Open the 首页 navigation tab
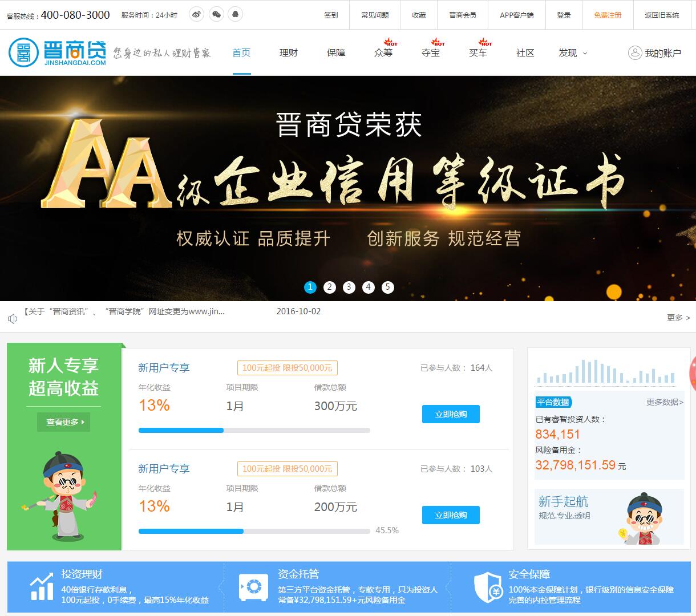This screenshot has width=696, height=616. point(241,53)
